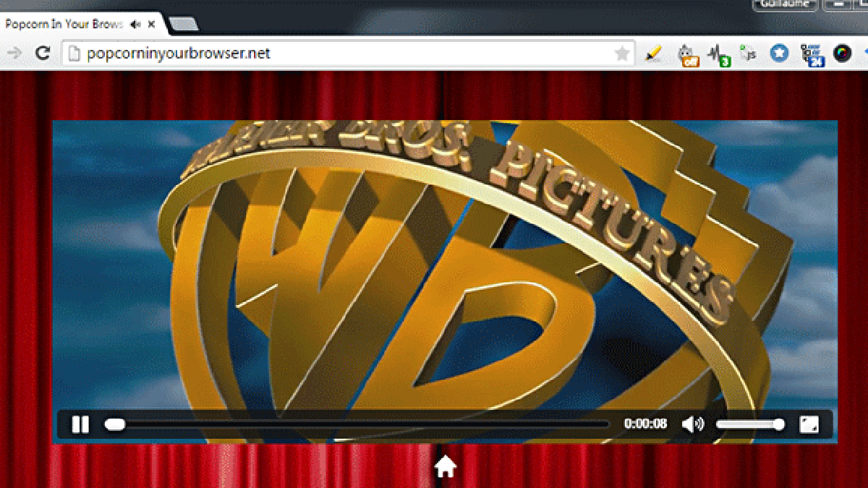Viewport: 868px width, 488px height.
Task: Open the pulse graph extension with green badge
Action: pos(718,54)
